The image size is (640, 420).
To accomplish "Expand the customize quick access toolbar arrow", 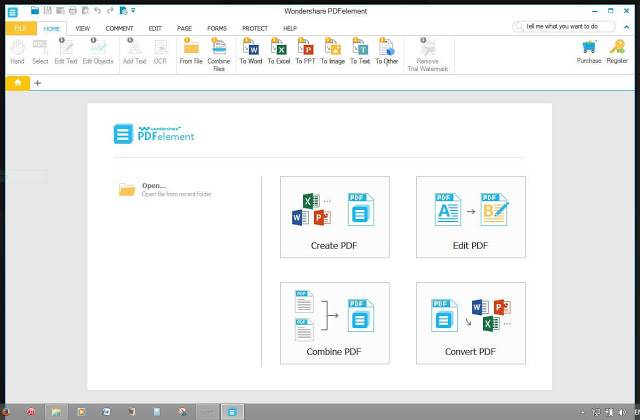I will point(133,11).
